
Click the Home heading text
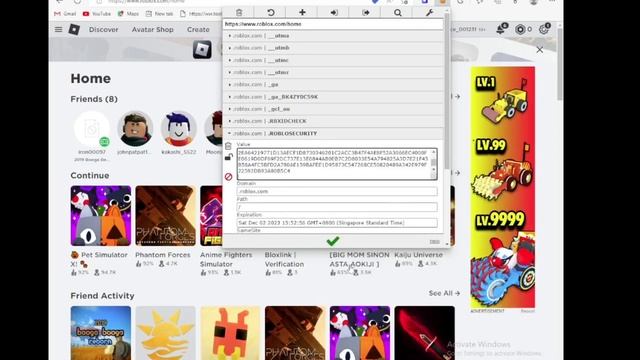pos(91,78)
